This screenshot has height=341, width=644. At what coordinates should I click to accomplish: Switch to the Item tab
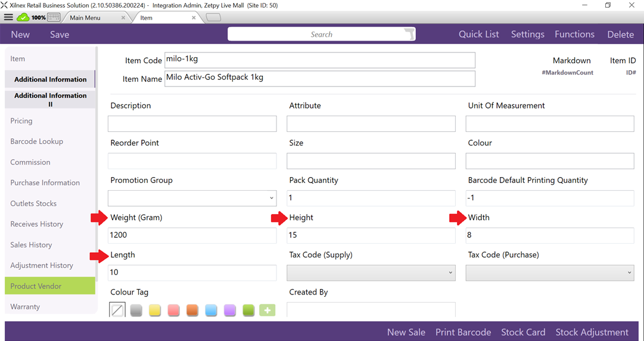[x=146, y=18]
